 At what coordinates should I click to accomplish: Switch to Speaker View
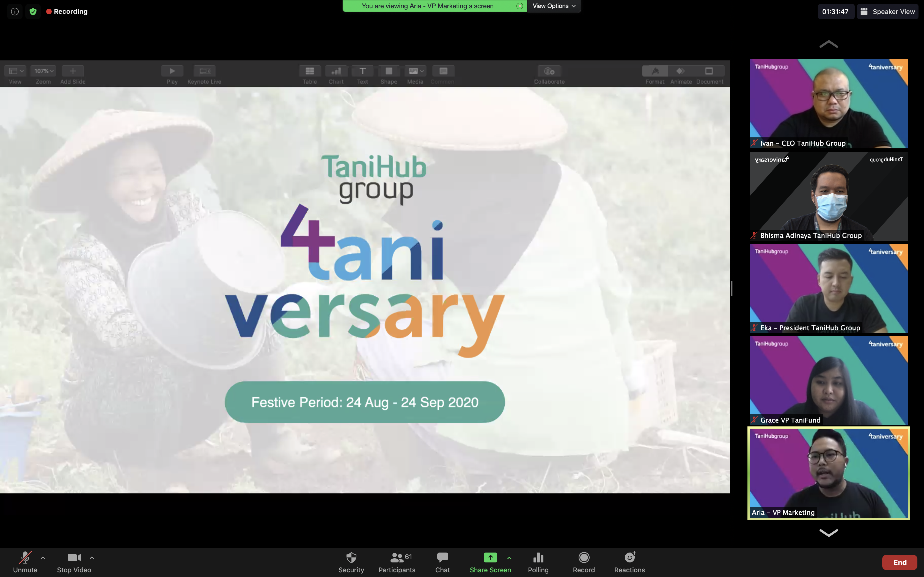point(888,11)
